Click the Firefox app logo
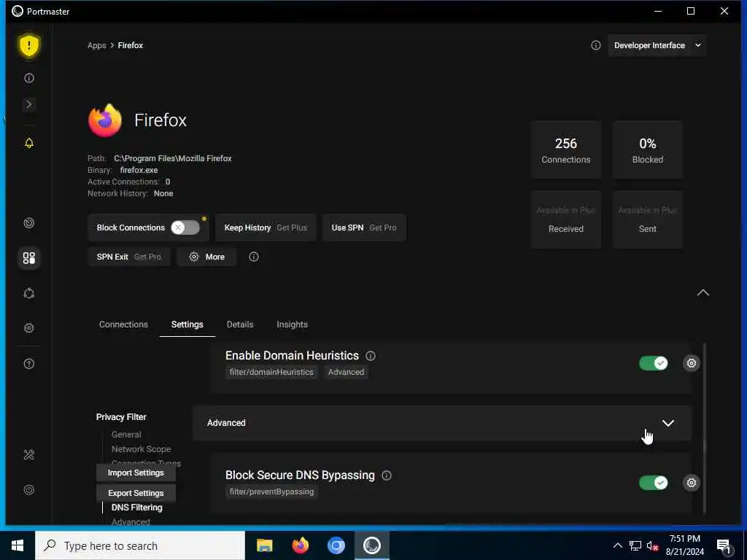The width and height of the screenshot is (747, 560). (105, 120)
